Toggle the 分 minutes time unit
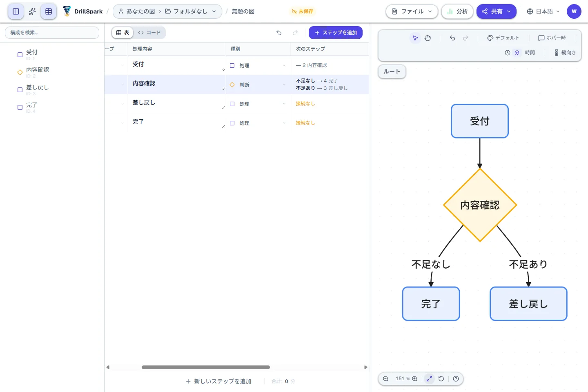 point(517,53)
